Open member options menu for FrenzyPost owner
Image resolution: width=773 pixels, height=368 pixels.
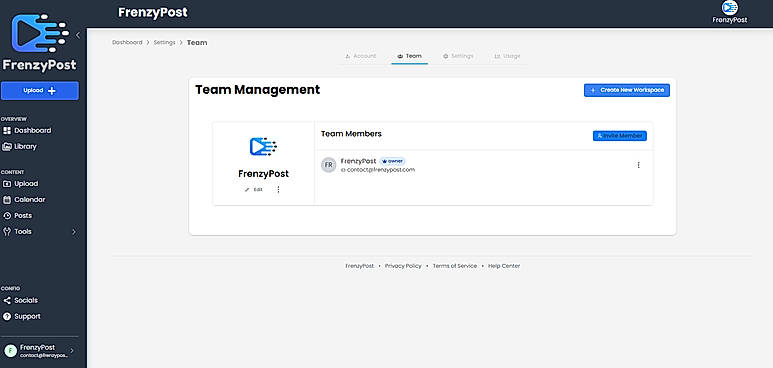pos(638,165)
